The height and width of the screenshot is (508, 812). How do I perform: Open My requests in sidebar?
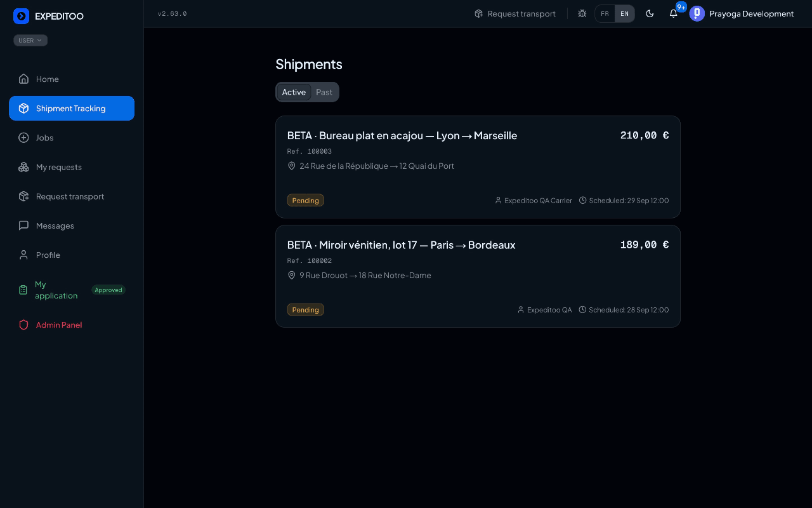pos(72,167)
